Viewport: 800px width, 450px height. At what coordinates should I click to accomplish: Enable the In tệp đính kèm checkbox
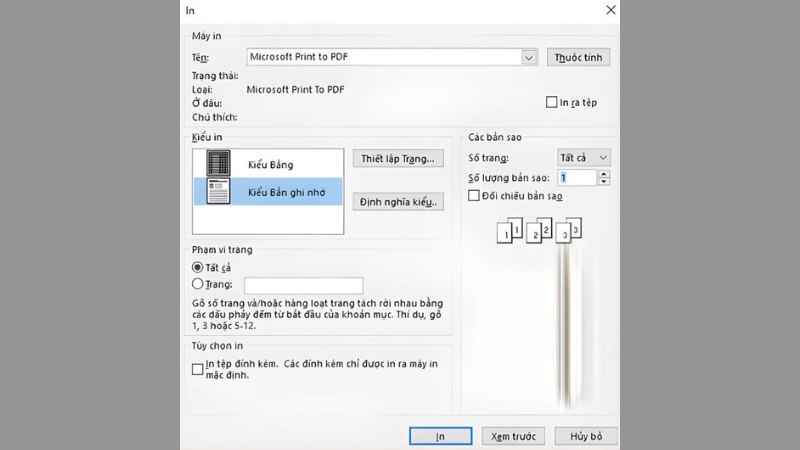tap(197, 369)
